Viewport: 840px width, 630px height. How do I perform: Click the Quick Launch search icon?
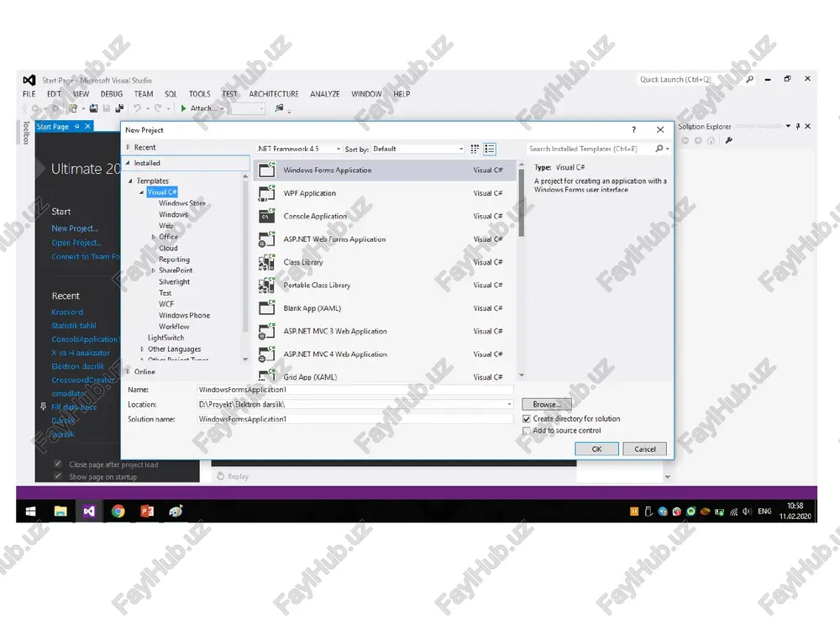750,79
